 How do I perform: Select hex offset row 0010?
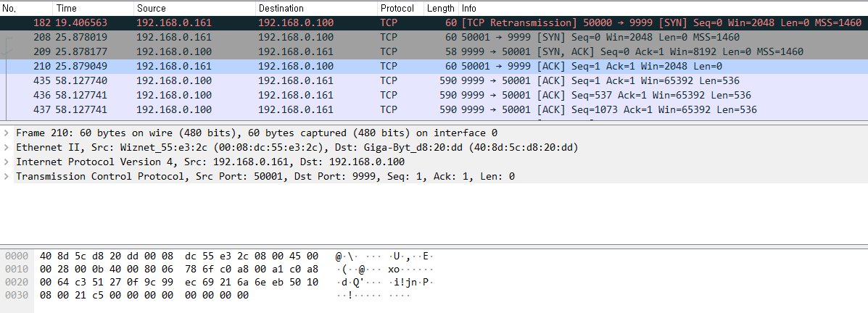coord(17,270)
